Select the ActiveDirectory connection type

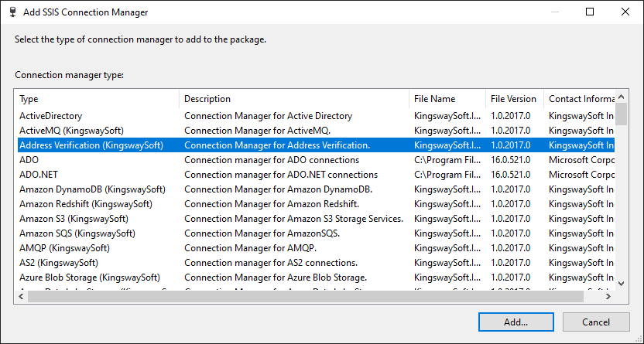[x=316, y=116]
